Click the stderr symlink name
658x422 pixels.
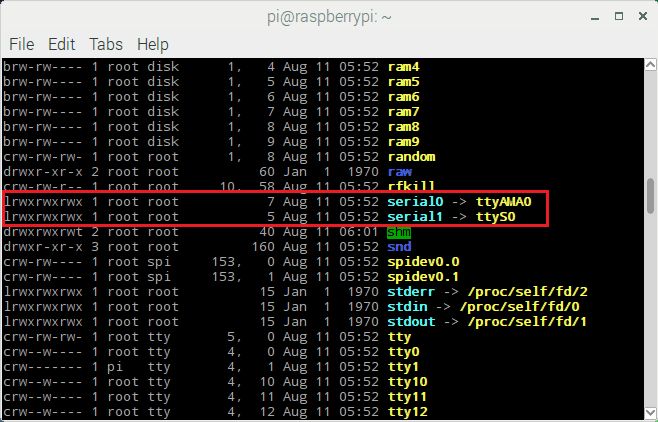point(411,292)
